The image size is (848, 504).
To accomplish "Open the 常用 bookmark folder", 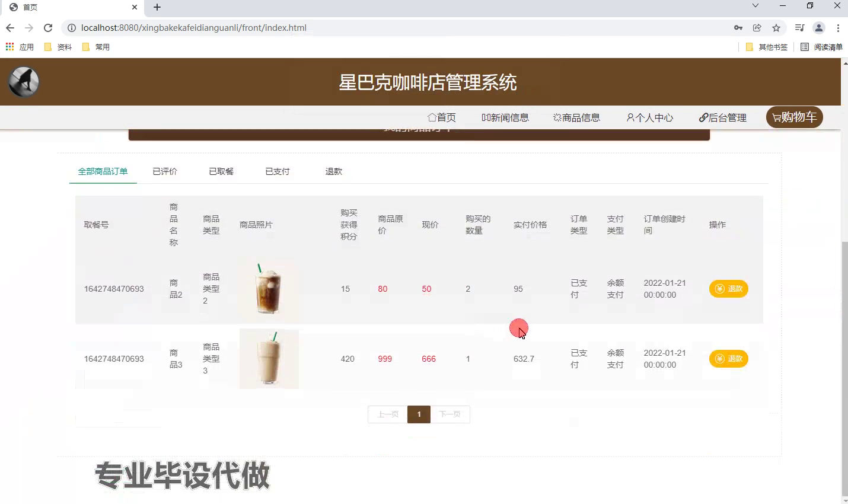I will click(96, 47).
